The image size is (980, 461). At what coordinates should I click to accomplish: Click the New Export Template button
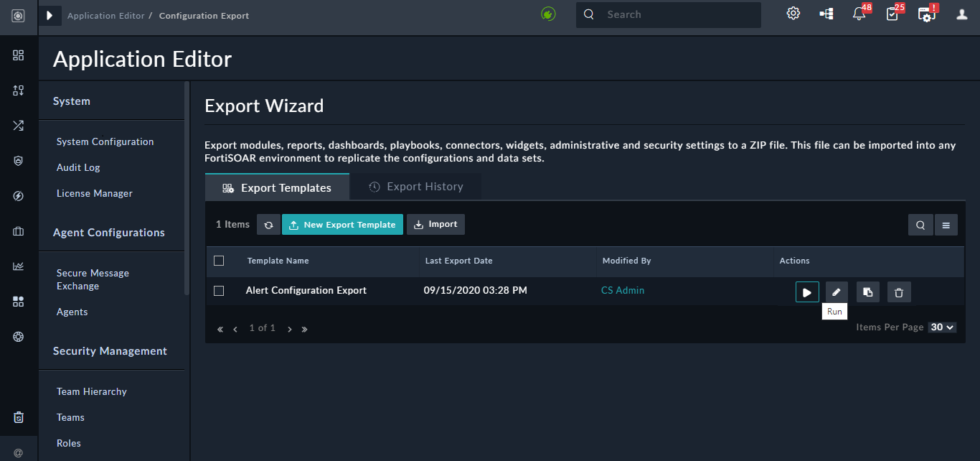pyautogui.click(x=342, y=224)
